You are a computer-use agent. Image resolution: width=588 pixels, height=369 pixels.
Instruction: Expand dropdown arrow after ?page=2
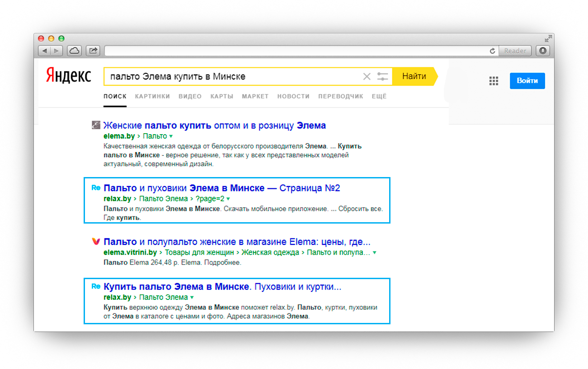[x=228, y=199]
